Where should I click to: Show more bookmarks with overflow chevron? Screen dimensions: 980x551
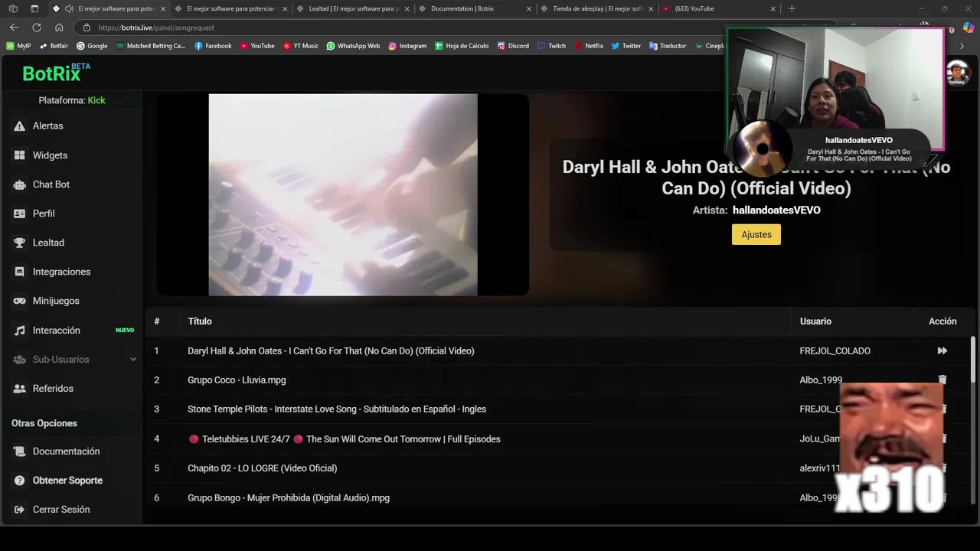tap(962, 46)
